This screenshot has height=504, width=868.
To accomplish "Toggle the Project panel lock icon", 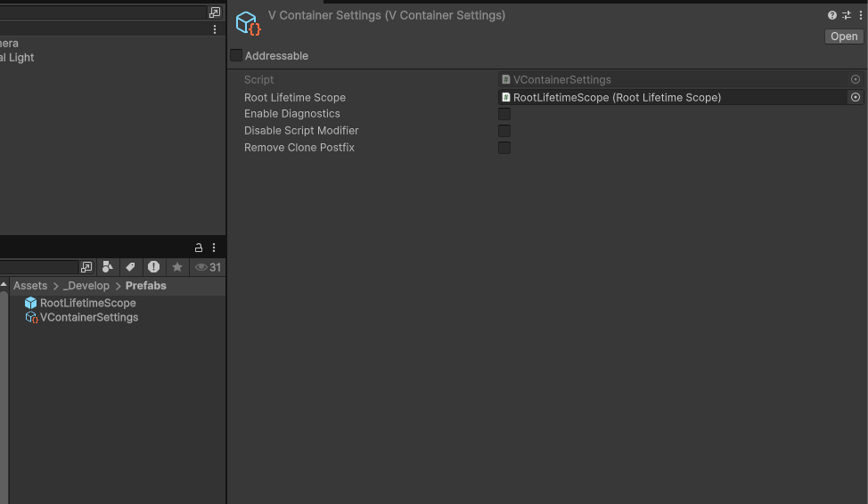I will tap(199, 248).
